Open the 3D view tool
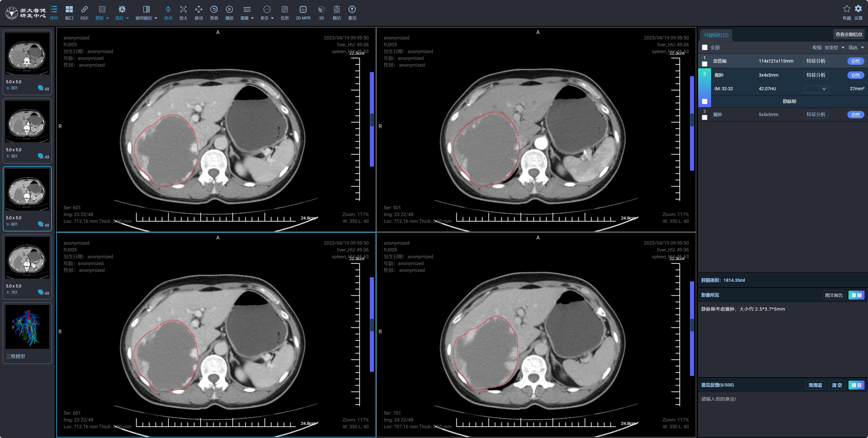The width and height of the screenshot is (868, 438). (321, 10)
